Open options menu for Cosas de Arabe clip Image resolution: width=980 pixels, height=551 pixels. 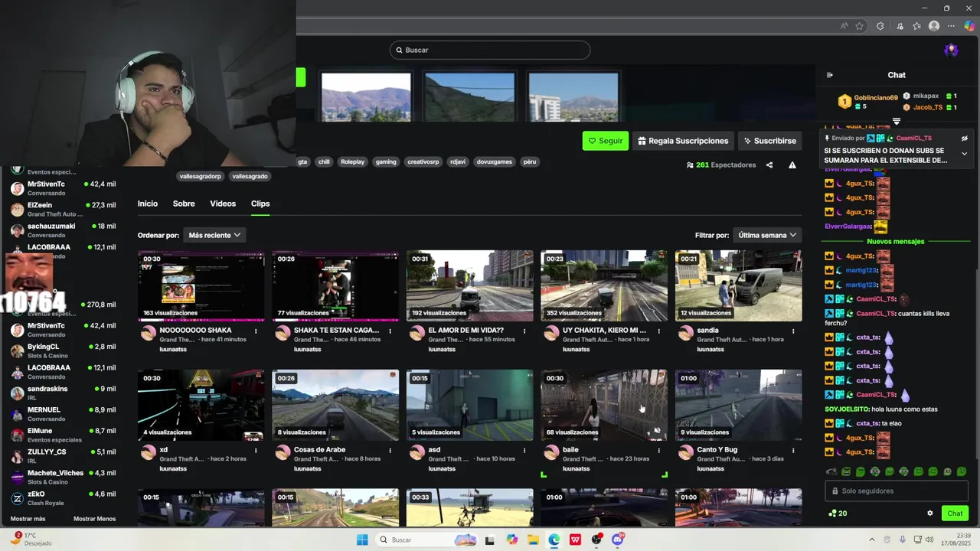coord(390,451)
